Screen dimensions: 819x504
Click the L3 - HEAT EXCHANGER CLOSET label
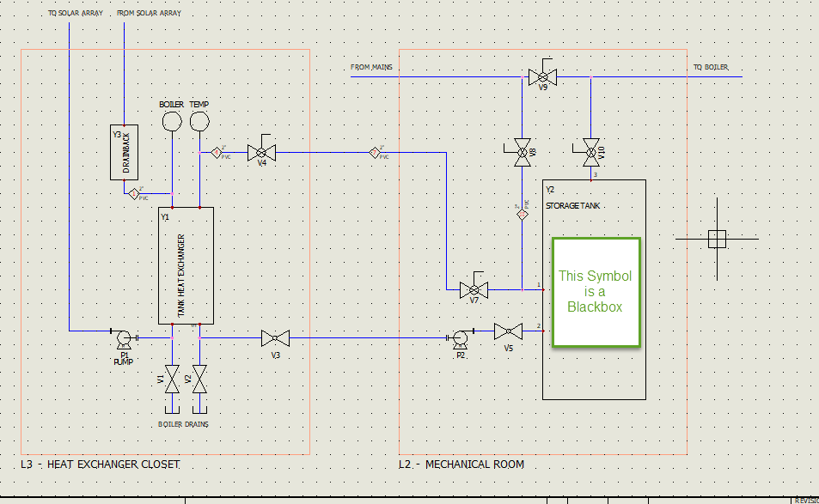101,465
